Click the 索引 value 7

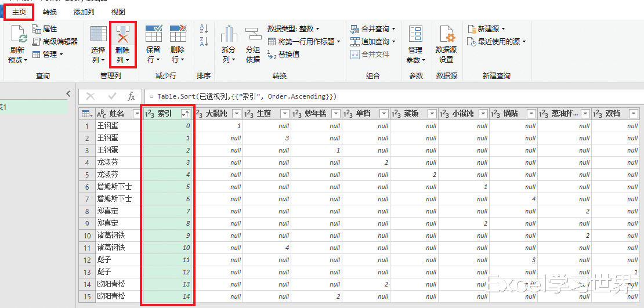point(168,211)
